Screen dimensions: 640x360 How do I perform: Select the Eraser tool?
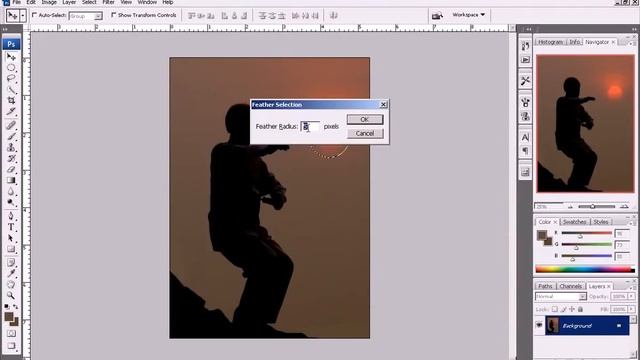11,169
